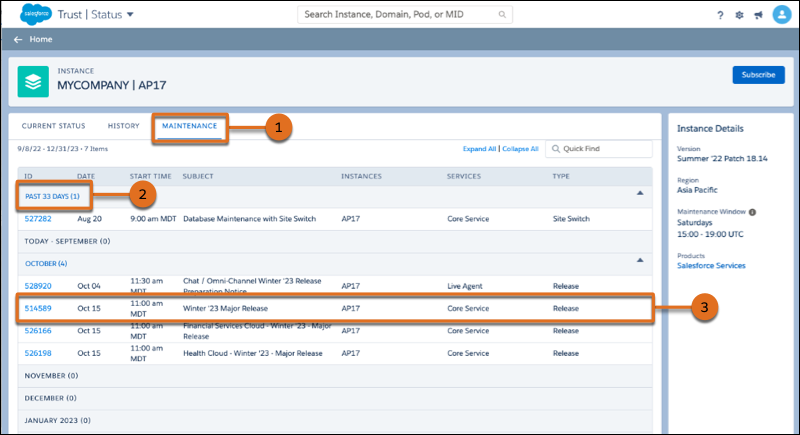Click 'Aug 20' date cell
The width and height of the screenshot is (800, 435).
coord(89,219)
